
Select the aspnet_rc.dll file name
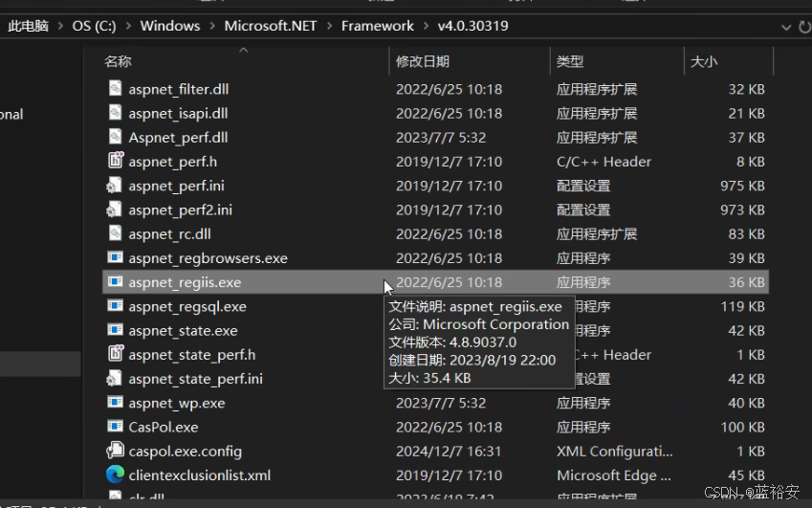[170, 234]
